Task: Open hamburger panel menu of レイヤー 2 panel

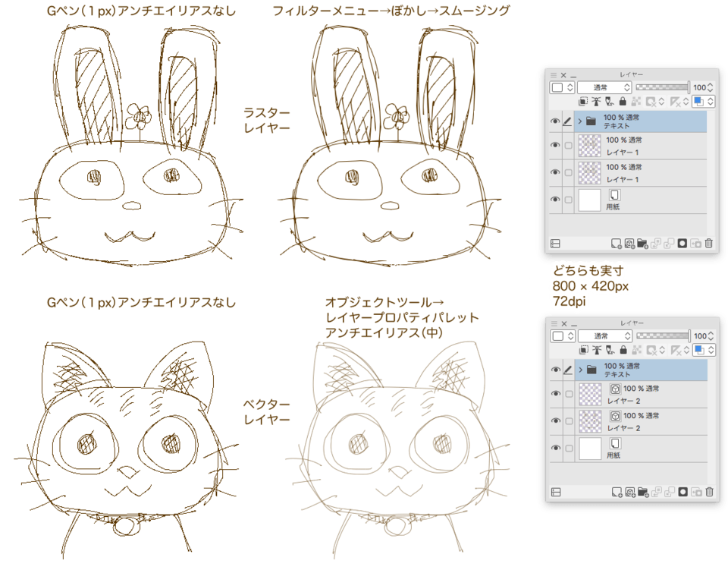Action: pos(554,323)
